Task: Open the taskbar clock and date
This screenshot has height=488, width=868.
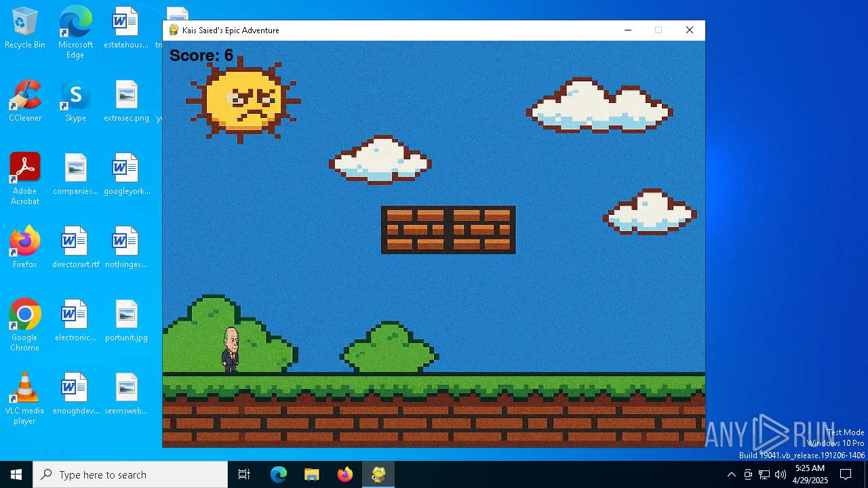Action: tap(810, 474)
